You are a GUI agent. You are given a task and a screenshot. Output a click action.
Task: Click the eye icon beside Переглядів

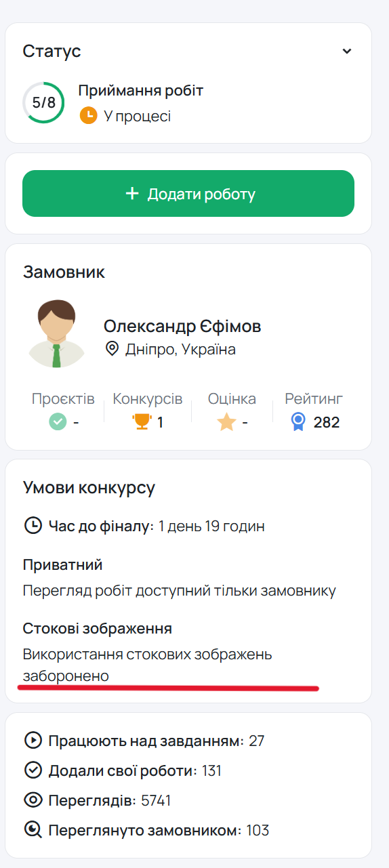pos(32,800)
